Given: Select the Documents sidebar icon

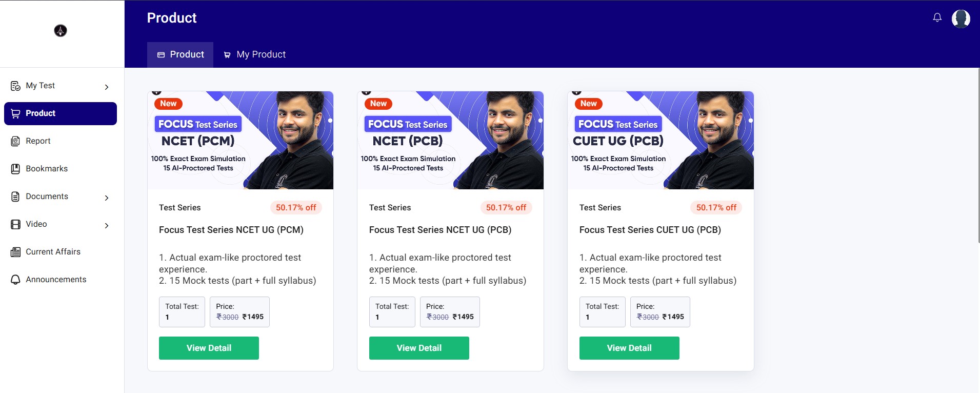Looking at the screenshot, I should 15,196.
